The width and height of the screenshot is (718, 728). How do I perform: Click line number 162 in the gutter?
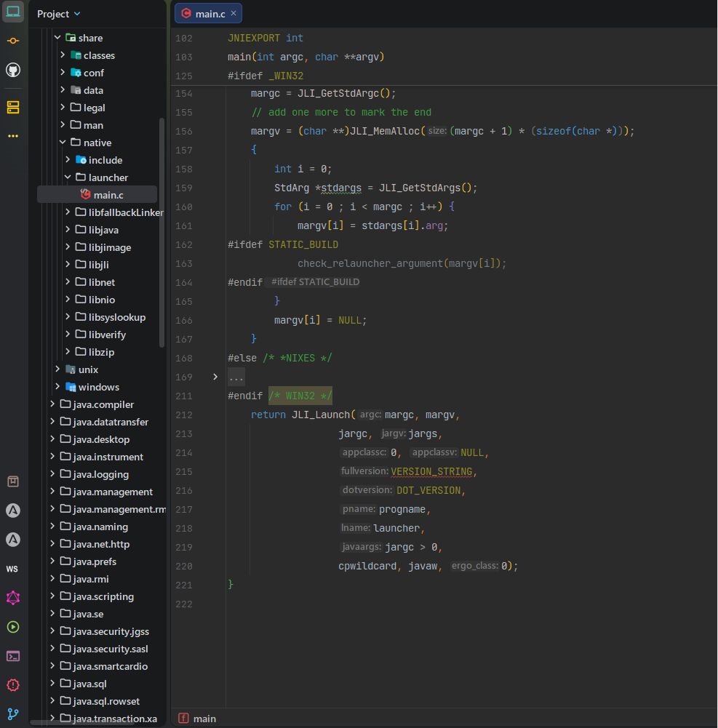[x=184, y=244]
